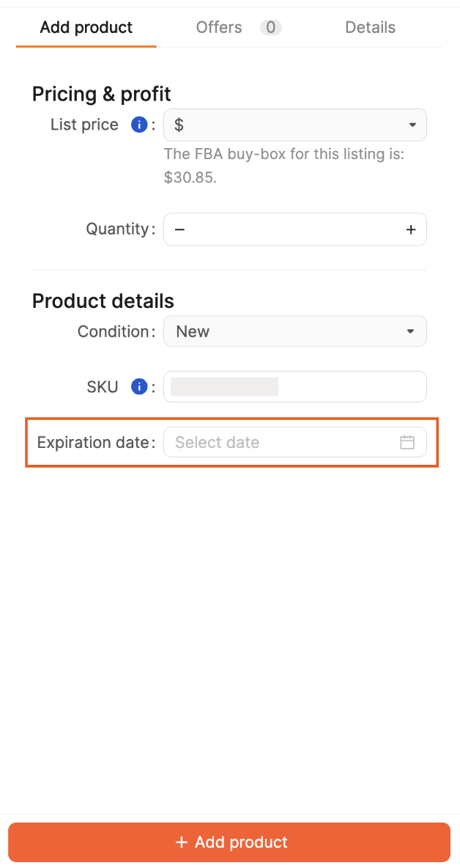
Task: Click the List price info icon
Action: click(138, 125)
